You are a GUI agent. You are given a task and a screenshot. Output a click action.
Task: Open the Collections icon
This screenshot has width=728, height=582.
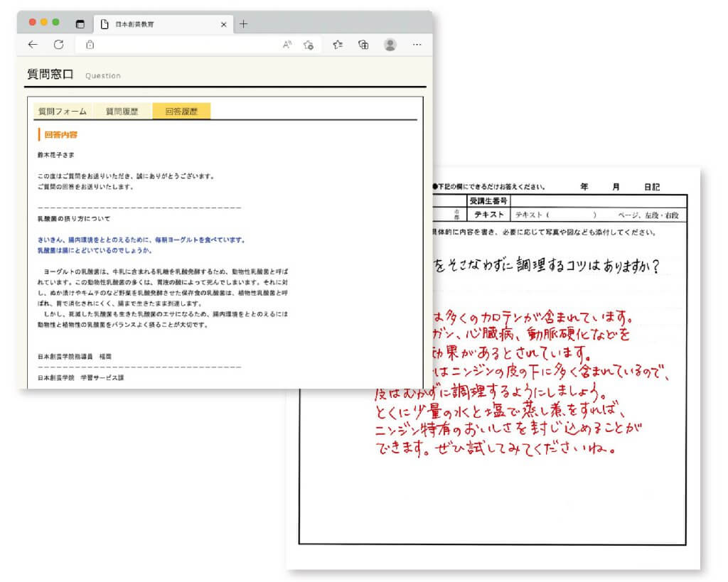tap(363, 45)
